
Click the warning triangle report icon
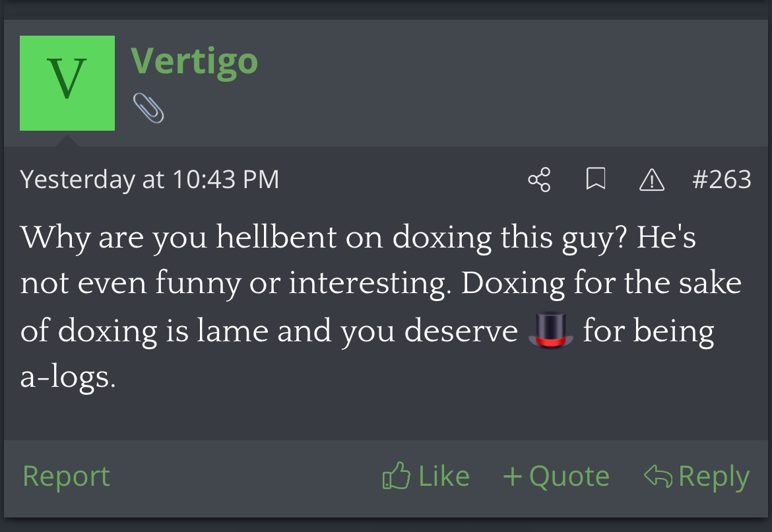652,180
